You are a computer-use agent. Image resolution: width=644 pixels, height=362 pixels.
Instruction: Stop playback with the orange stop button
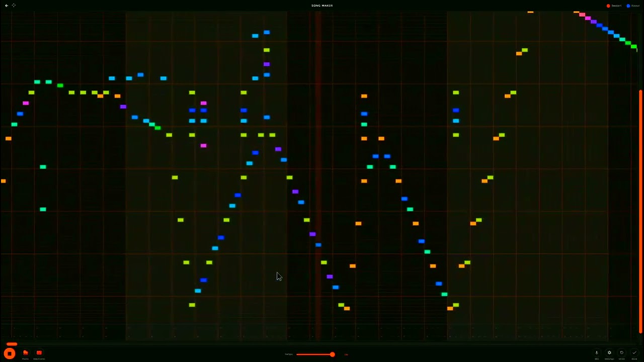tap(10, 353)
